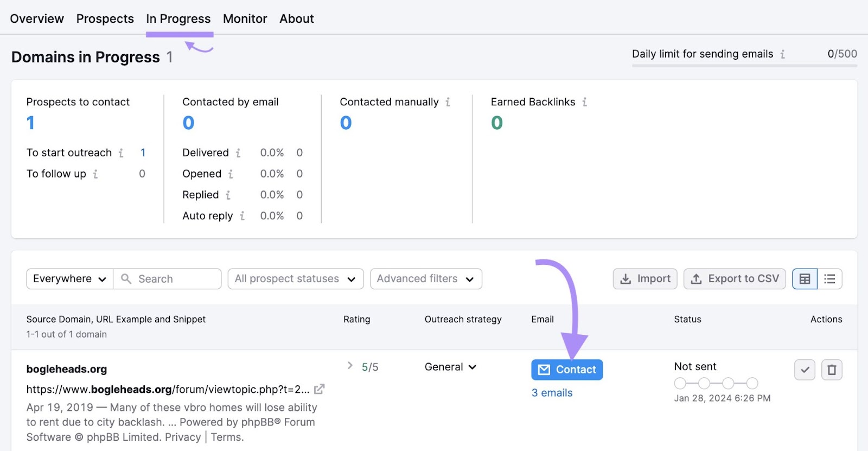Expand the Advanced filters dropdown

click(425, 279)
